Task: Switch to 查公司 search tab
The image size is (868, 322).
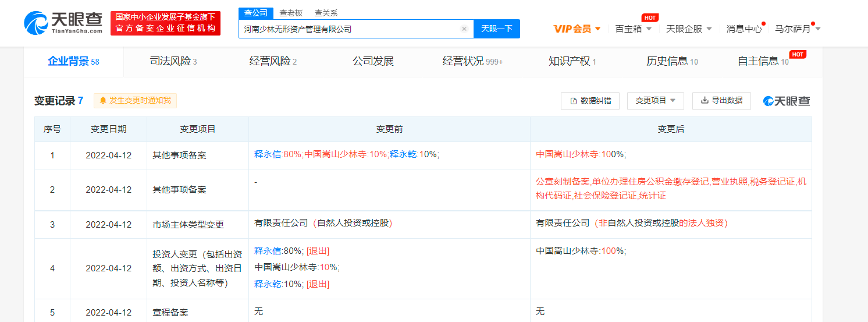Action: click(x=256, y=13)
